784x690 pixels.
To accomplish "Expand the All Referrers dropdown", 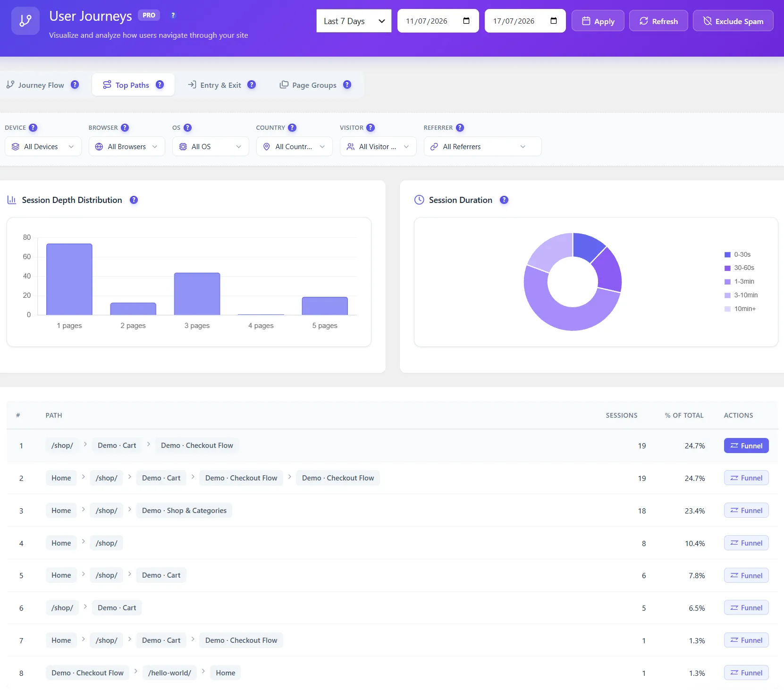I will [x=482, y=146].
